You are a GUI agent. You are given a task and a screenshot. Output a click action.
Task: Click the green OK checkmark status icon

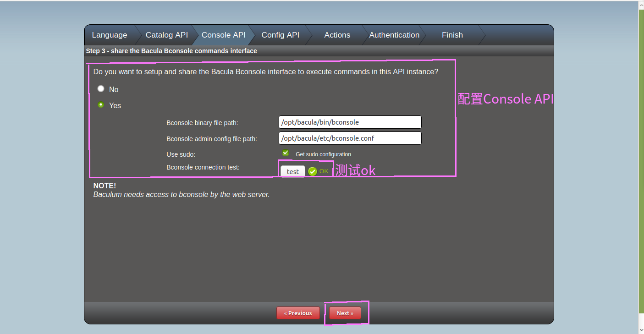click(x=313, y=171)
